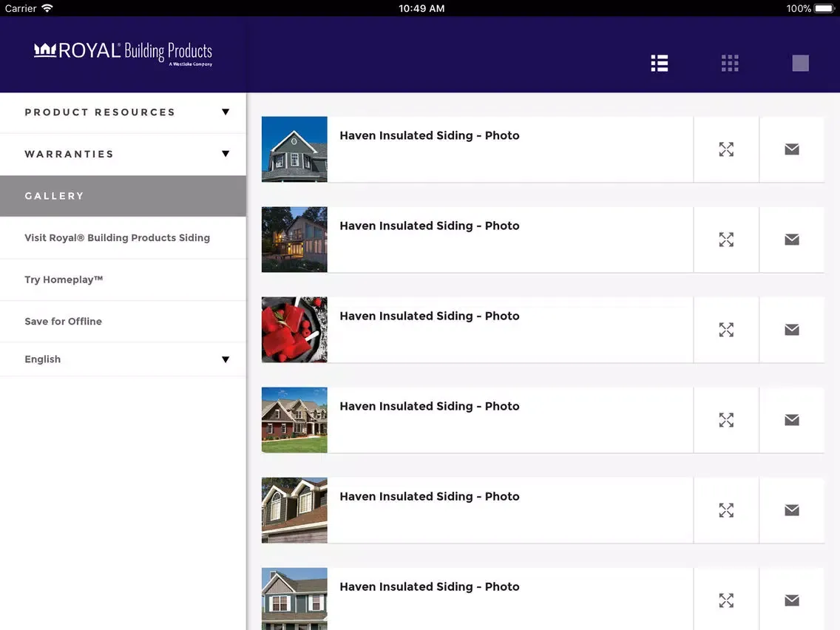Viewport: 840px width, 630px height.
Task: Email the night-lit house photo
Action: 792,240
